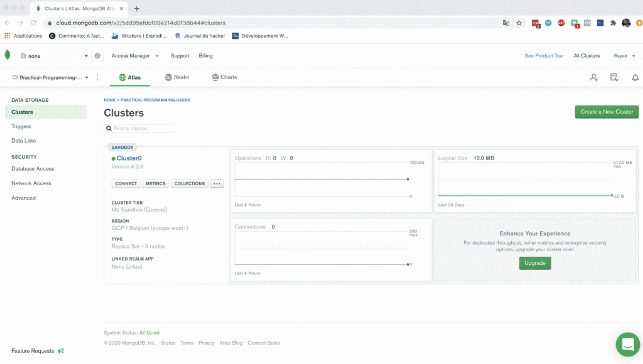Screen dimensions: 643x364
Task: Click the browser back arrow
Action: tap(8, 23)
